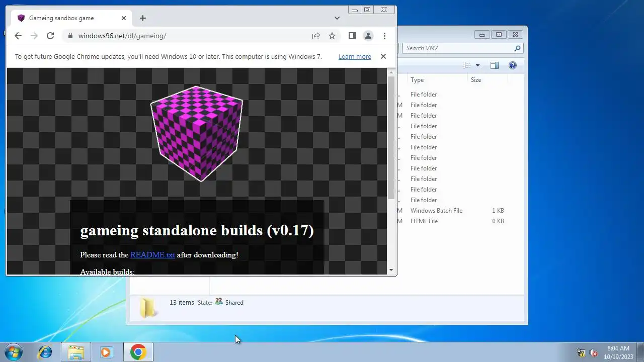Launch Internet Explorer from taskbar

coord(45,352)
